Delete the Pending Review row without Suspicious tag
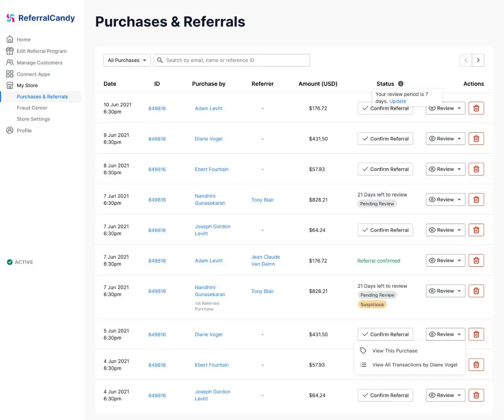Screen dimensions: 504x420 pos(476,199)
